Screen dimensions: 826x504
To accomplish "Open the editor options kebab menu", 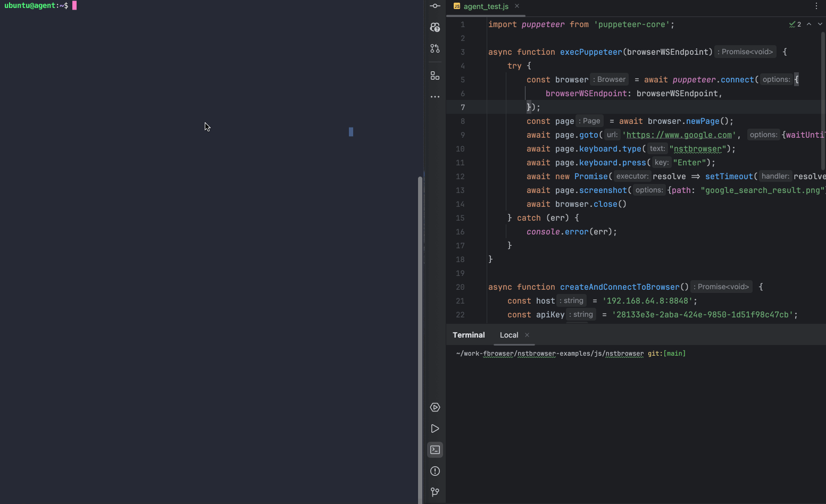I will 816,6.
